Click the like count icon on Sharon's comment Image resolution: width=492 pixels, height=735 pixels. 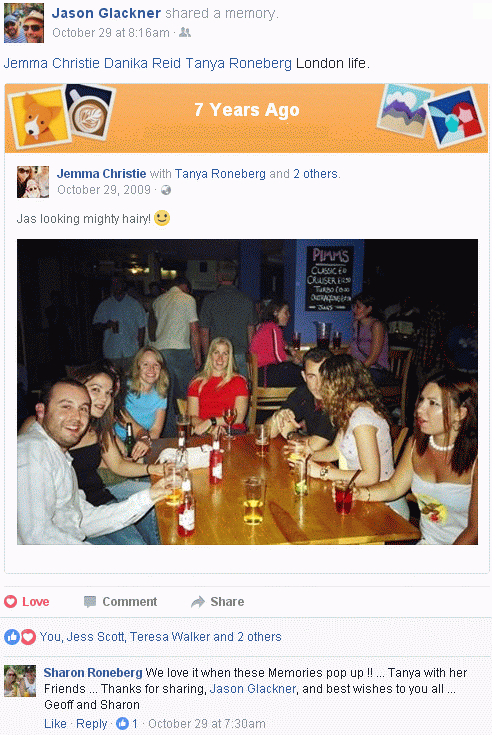point(122,723)
